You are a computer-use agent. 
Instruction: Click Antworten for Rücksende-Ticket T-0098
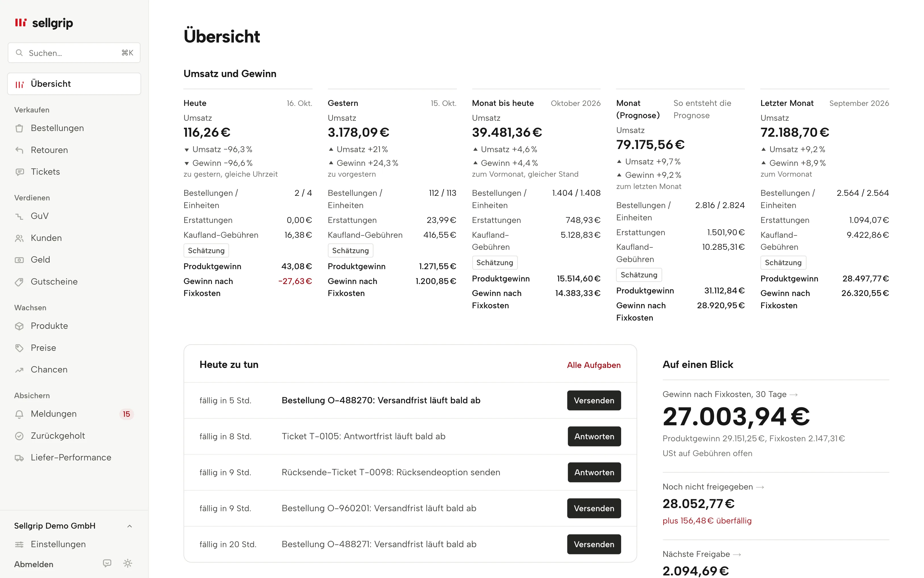click(595, 472)
